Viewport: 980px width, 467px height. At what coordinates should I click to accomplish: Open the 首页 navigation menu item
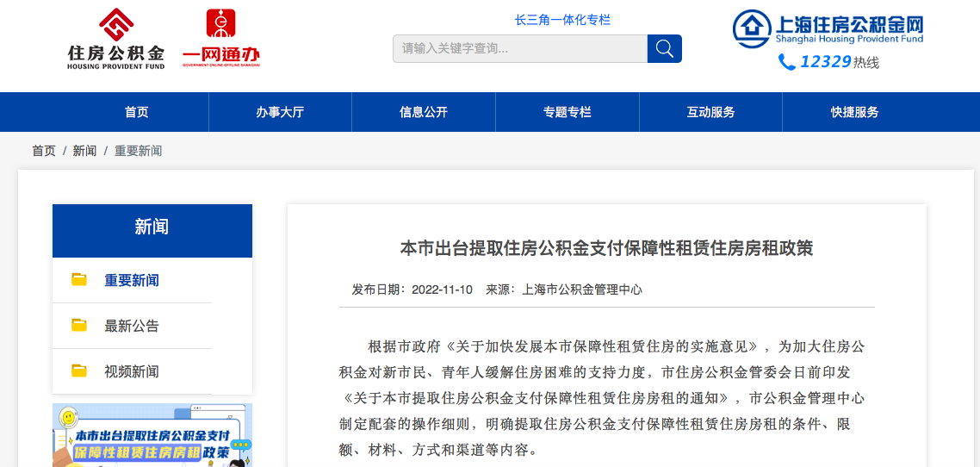137,112
